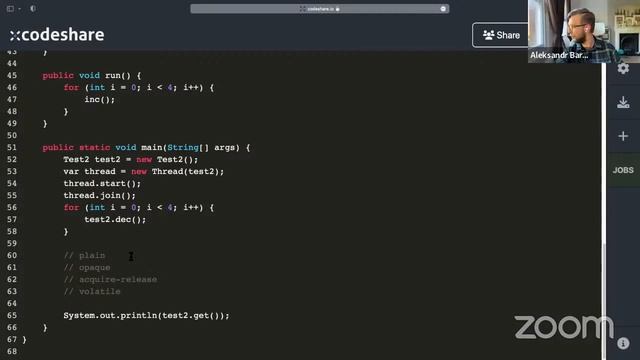Toggle the browser sidebar icon

11,9
